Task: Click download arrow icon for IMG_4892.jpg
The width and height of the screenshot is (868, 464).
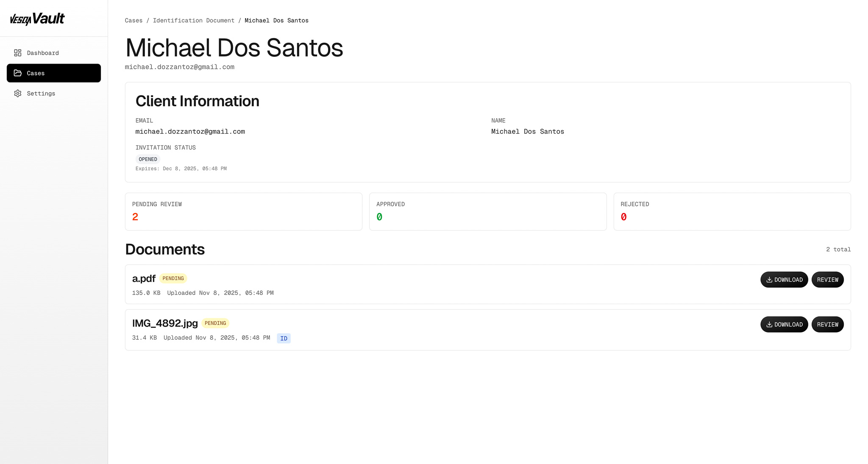Action: (769, 324)
